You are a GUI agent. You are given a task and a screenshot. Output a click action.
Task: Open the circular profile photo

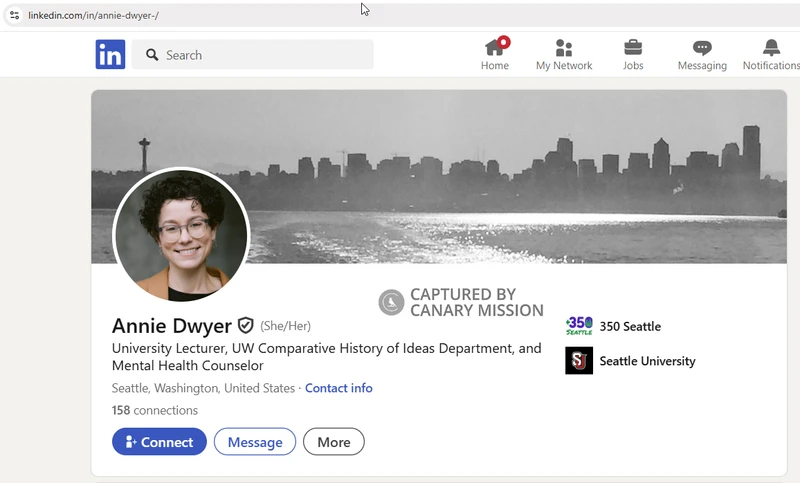pyautogui.click(x=181, y=235)
